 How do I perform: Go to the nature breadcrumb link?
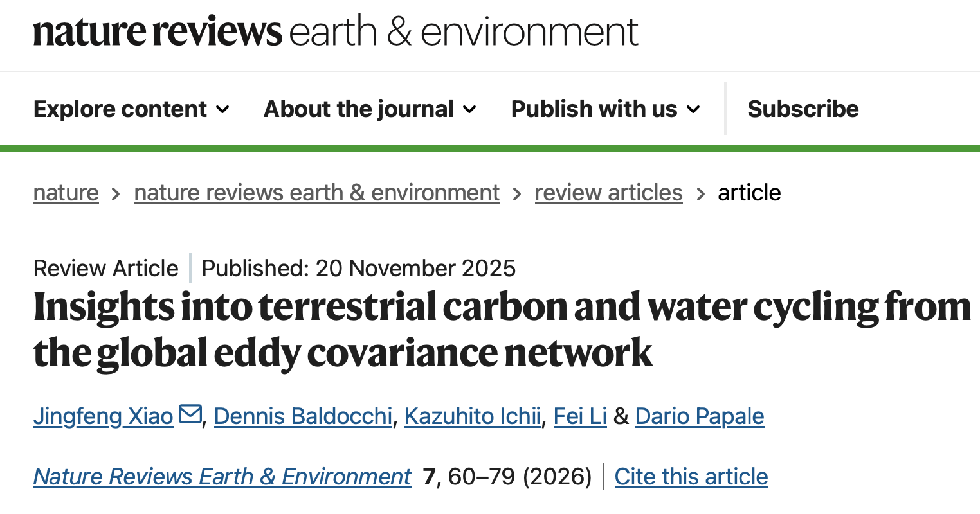click(66, 193)
